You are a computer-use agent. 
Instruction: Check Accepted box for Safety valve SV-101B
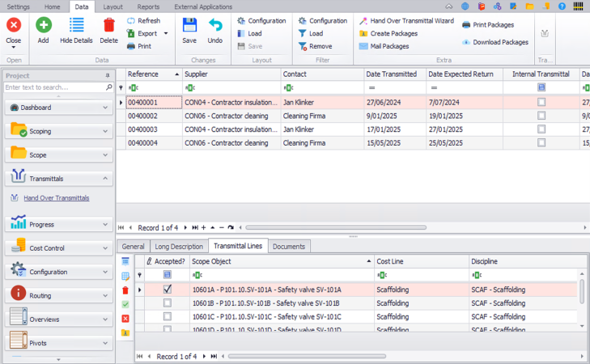coord(168,303)
